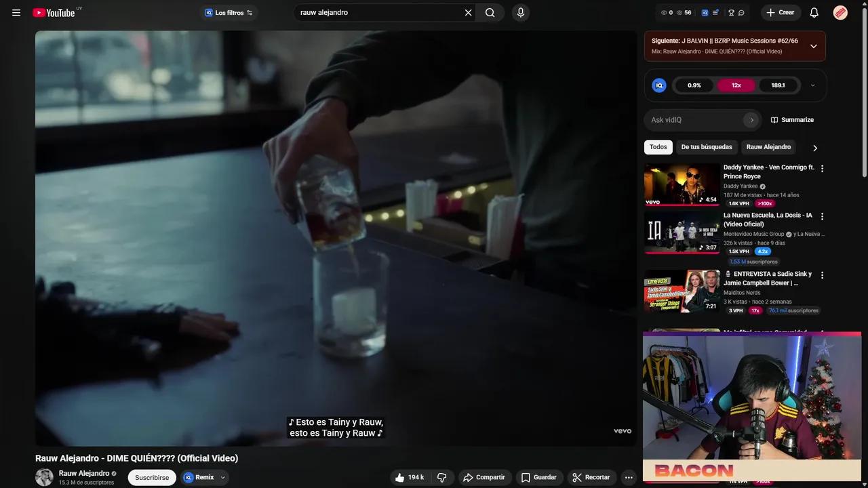This screenshot has width=868, height=488.
Task: Click the Compartir share button
Action: (484, 477)
